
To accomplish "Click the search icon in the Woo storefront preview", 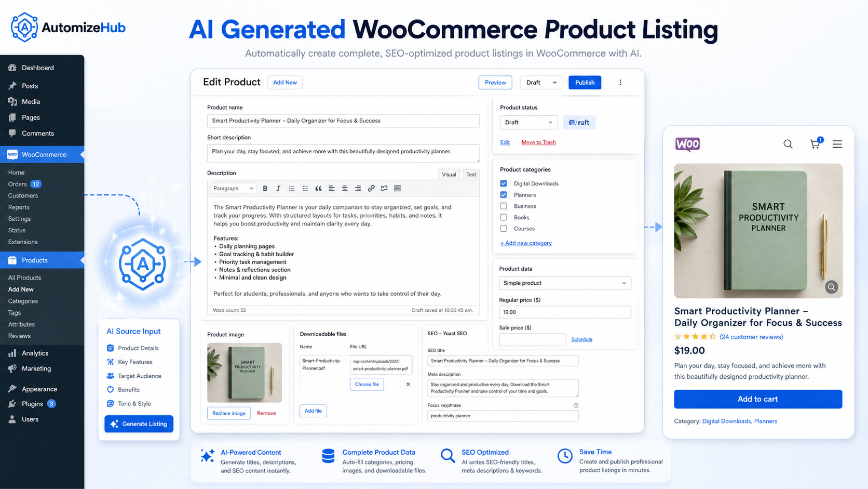I will coord(788,144).
